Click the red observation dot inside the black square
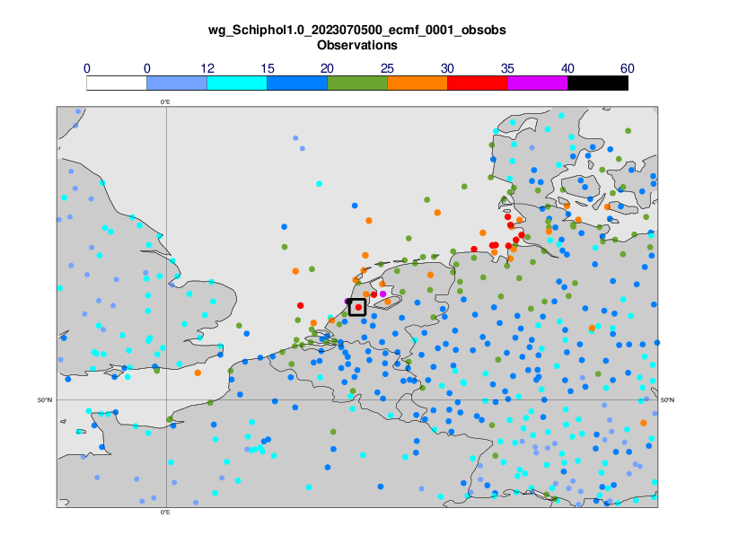 [x=358, y=307]
